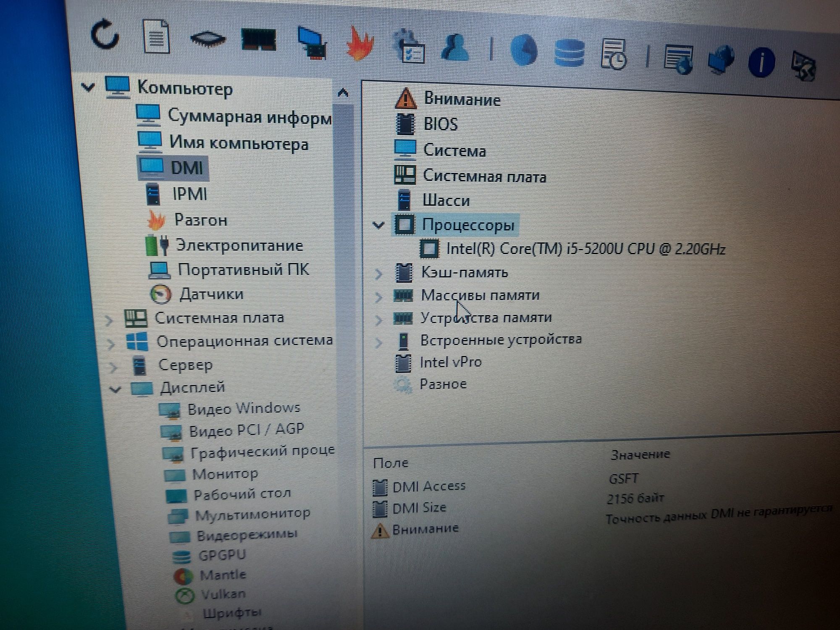The image size is (840, 630).
Task: Expand the Сервер tree node
Action: point(113,367)
